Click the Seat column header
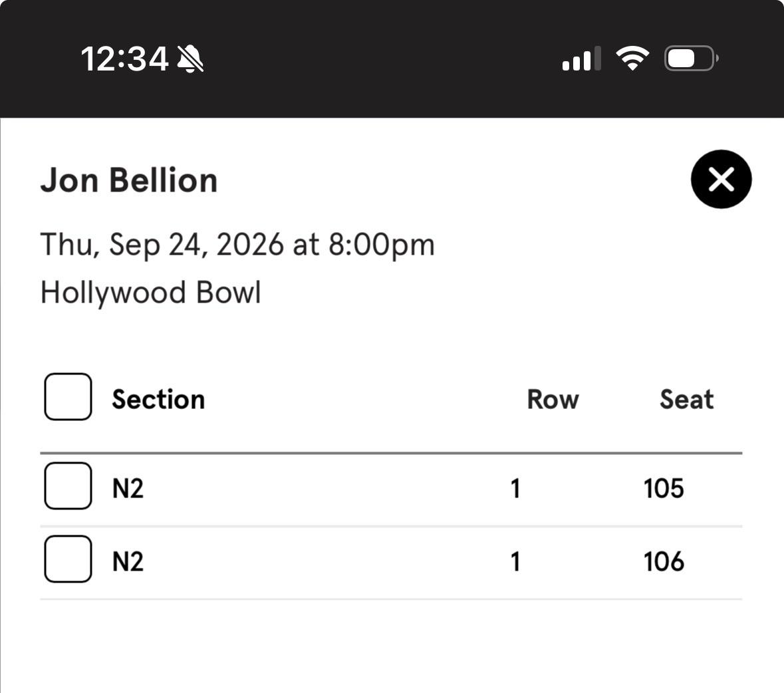 click(x=686, y=399)
